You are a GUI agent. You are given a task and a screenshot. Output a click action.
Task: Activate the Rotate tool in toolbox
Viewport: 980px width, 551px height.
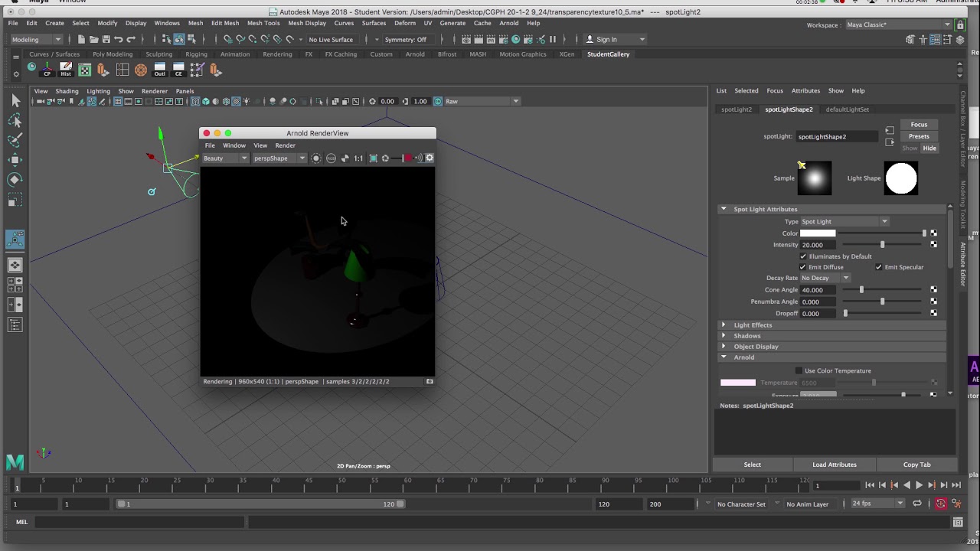(15, 180)
